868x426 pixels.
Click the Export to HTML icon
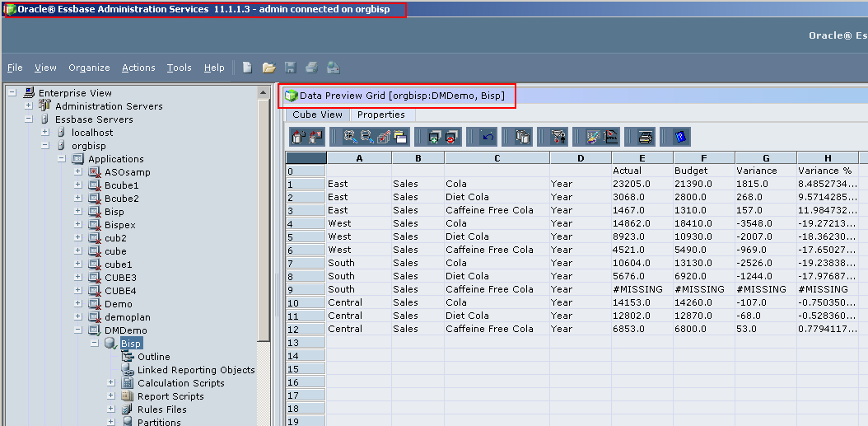click(610, 137)
